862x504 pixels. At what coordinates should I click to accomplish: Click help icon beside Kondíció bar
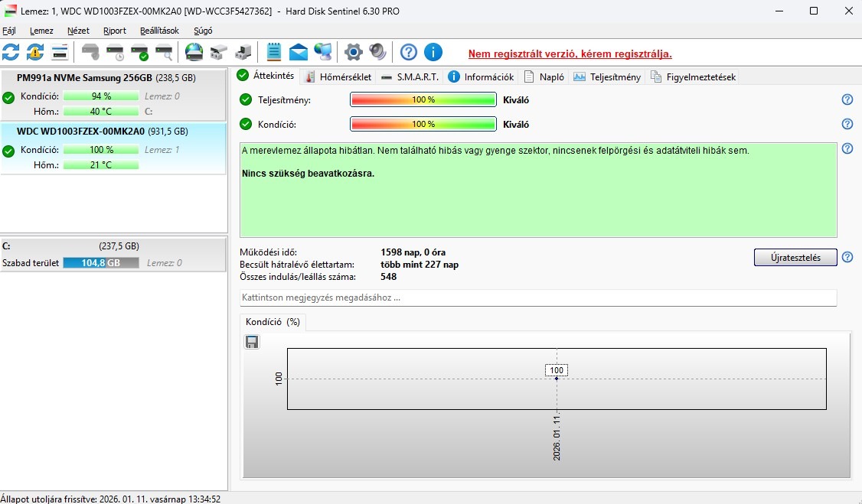[x=847, y=124]
